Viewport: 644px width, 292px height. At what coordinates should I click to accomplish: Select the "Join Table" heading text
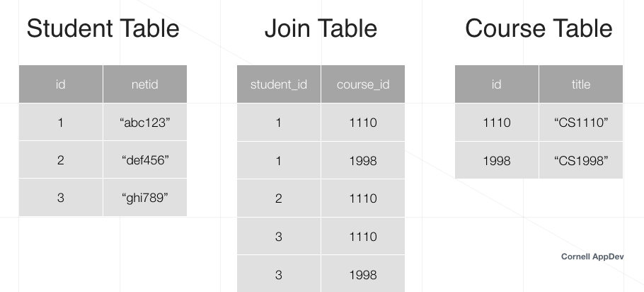[321, 29]
